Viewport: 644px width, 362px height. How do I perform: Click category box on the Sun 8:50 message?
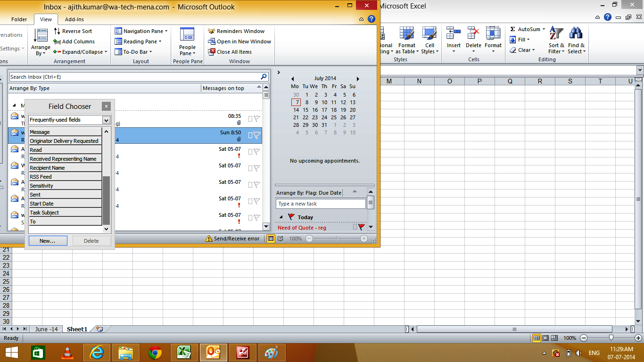point(250,135)
